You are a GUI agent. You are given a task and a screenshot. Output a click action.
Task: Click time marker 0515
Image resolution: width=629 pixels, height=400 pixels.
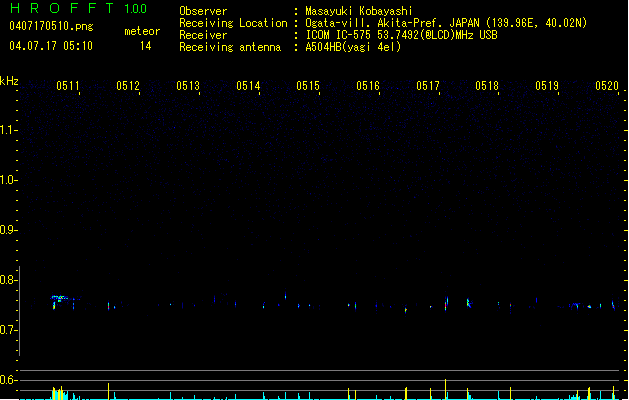point(308,86)
